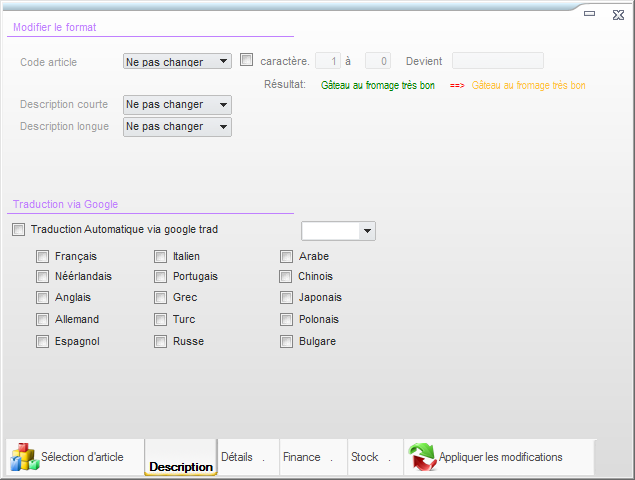Viewport: 635px width, 480px height.
Task: Click the colored blocks Sélection d'article icon
Action: coord(23,457)
